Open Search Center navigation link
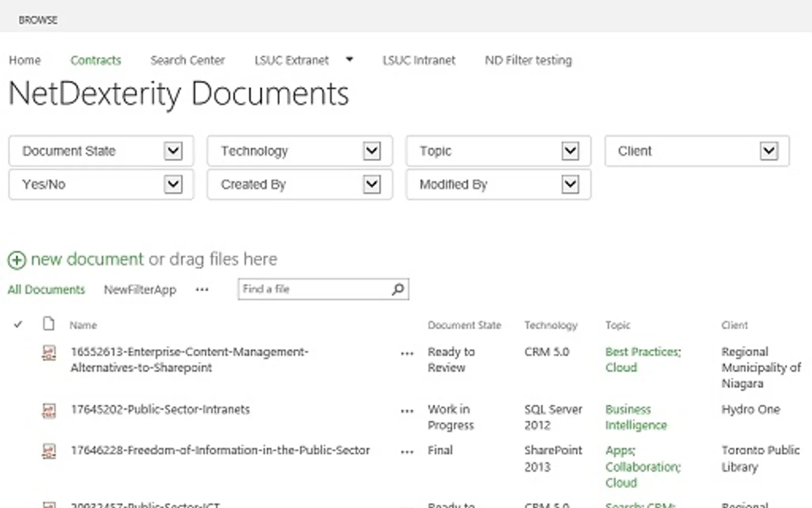Image resolution: width=812 pixels, height=508 pixels. pyautogui.click(x=187, y=60)
